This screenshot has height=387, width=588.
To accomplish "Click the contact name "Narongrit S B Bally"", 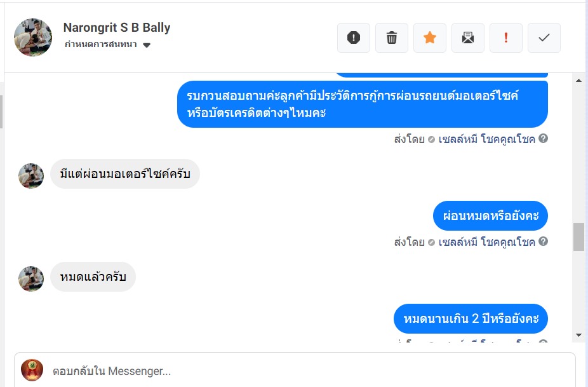I will (117, 28).
